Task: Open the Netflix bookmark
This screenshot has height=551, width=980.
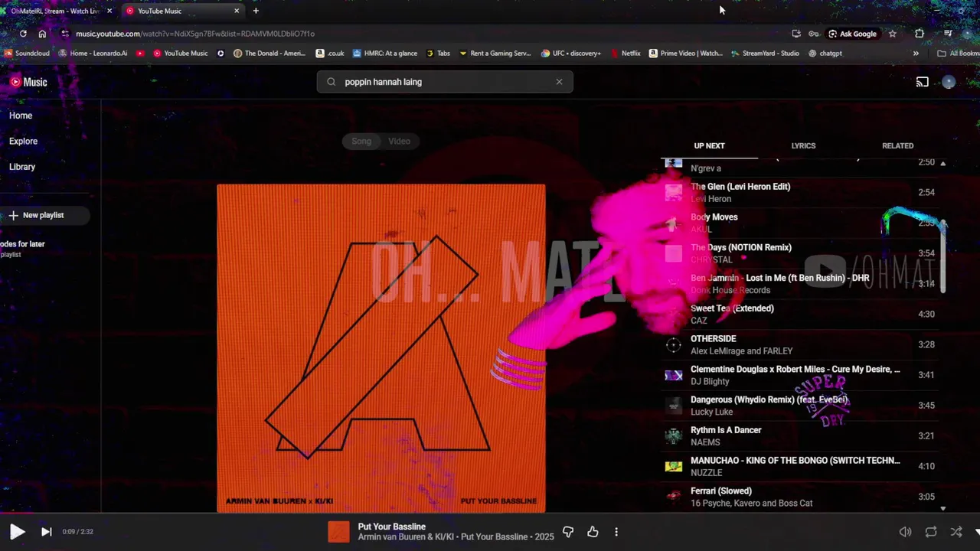Action: click(x=626, y=54)
